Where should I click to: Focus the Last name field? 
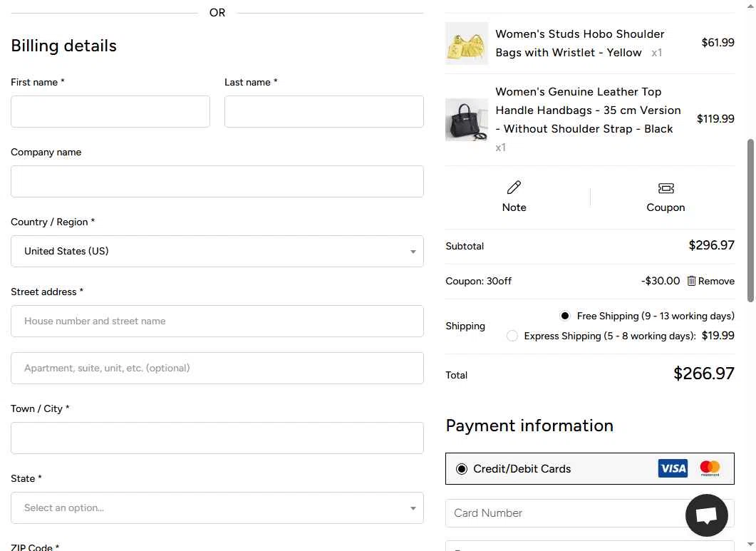[324, 111]
